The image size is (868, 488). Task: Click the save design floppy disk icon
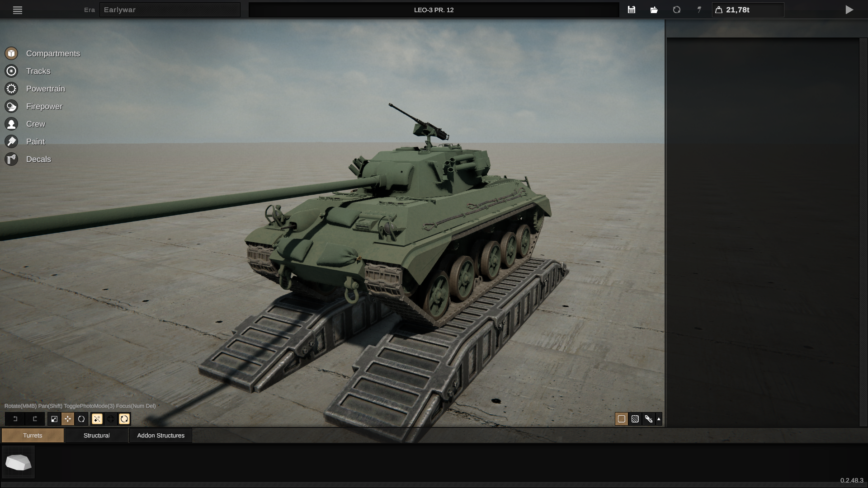[632, 9]
